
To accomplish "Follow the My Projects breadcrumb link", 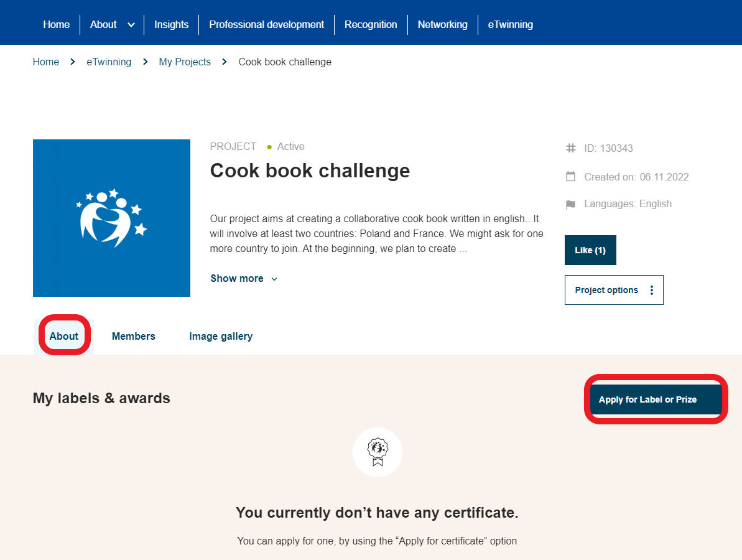I will (x=185, y=62).
